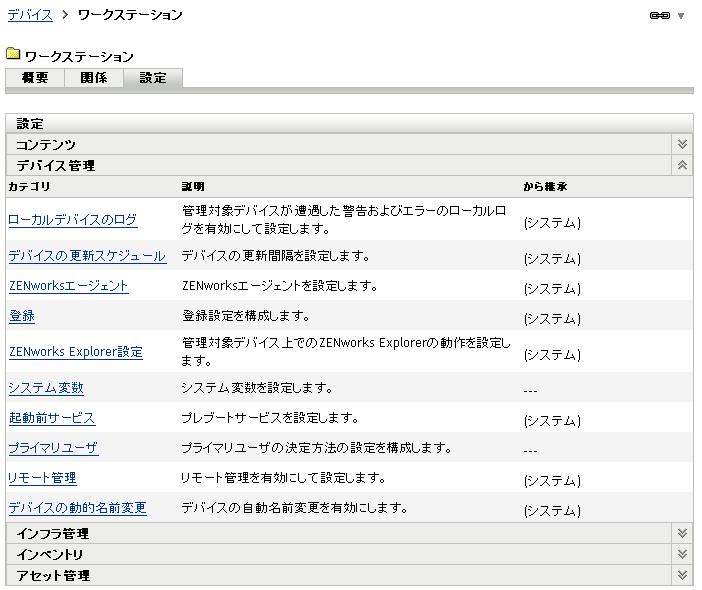Image resolution: width=702 pixels, height=590 pixels.
Task: Expand the アセット管理 section chevron
Action: tap(682, 575)
